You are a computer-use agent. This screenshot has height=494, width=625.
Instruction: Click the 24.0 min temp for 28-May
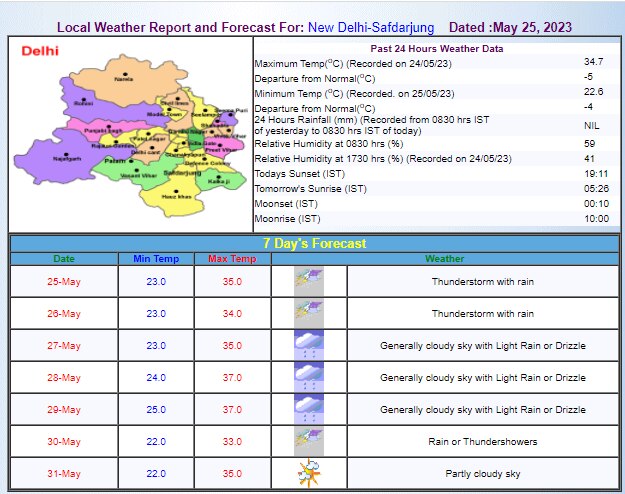[x=156, y=378]
